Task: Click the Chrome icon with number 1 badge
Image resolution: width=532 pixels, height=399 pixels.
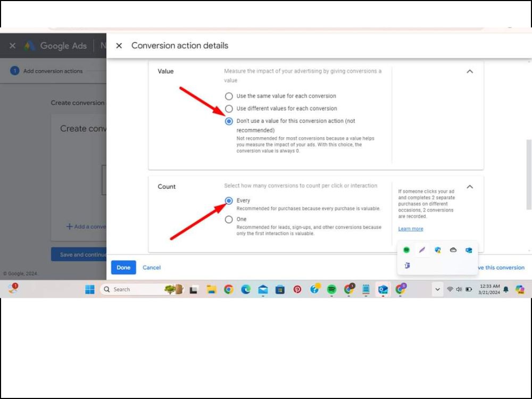Action: [x=349, y=289]
